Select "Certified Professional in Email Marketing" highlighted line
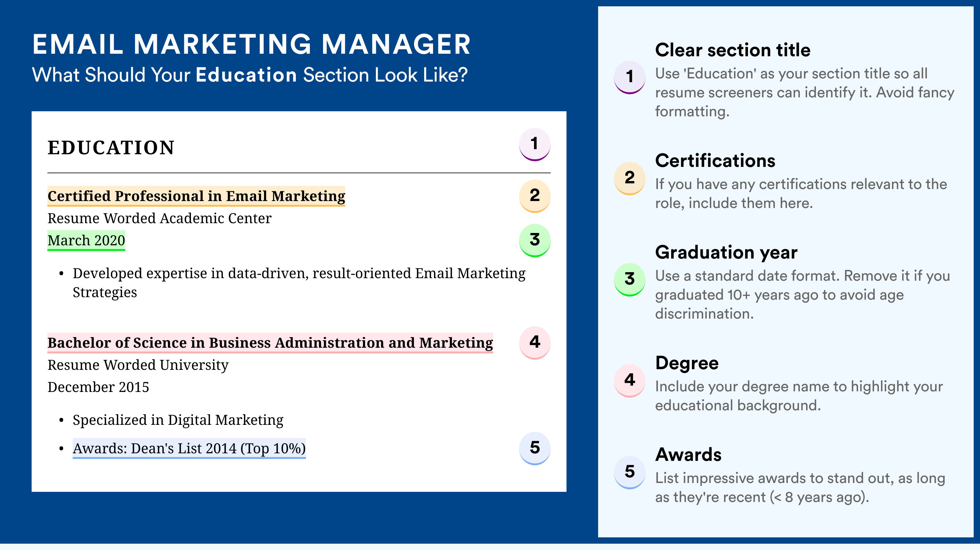Viewport: 980px width, 550px height. click(x=196, y=196)
